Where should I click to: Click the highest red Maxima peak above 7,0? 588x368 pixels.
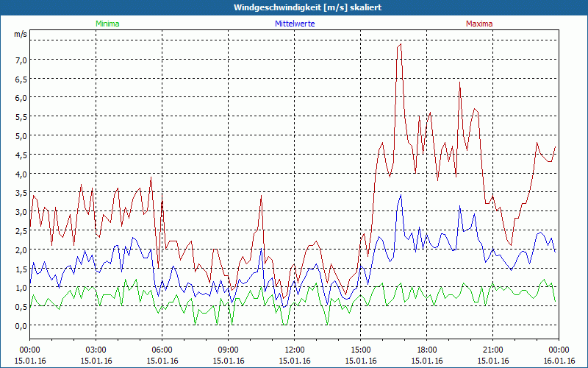pos(401,44)
